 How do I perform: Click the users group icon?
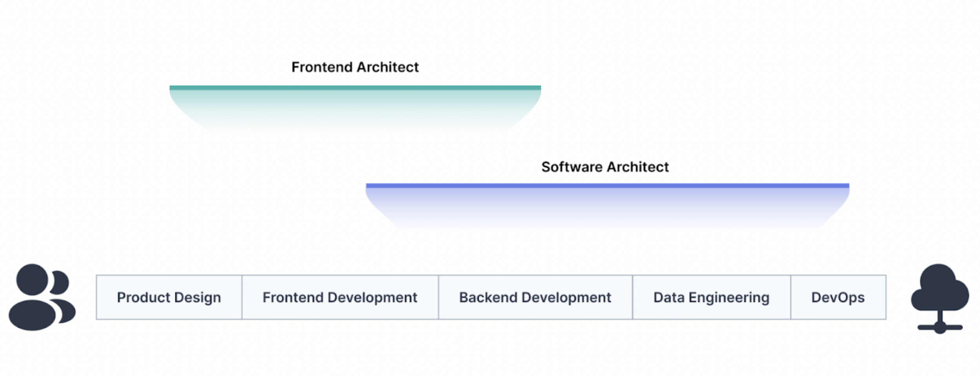point(42,297)
